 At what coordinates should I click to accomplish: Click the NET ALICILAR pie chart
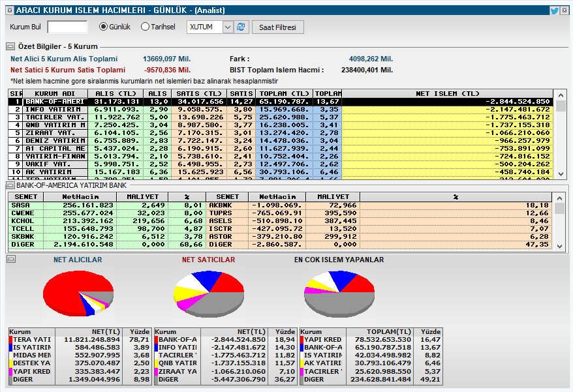(x=78, y=293)
